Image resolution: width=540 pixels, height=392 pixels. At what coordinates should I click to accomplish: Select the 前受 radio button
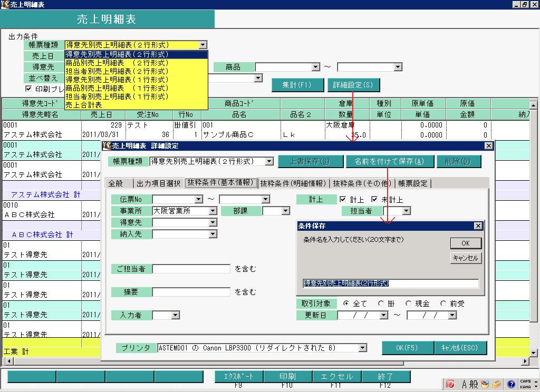[x=443, y=303]
